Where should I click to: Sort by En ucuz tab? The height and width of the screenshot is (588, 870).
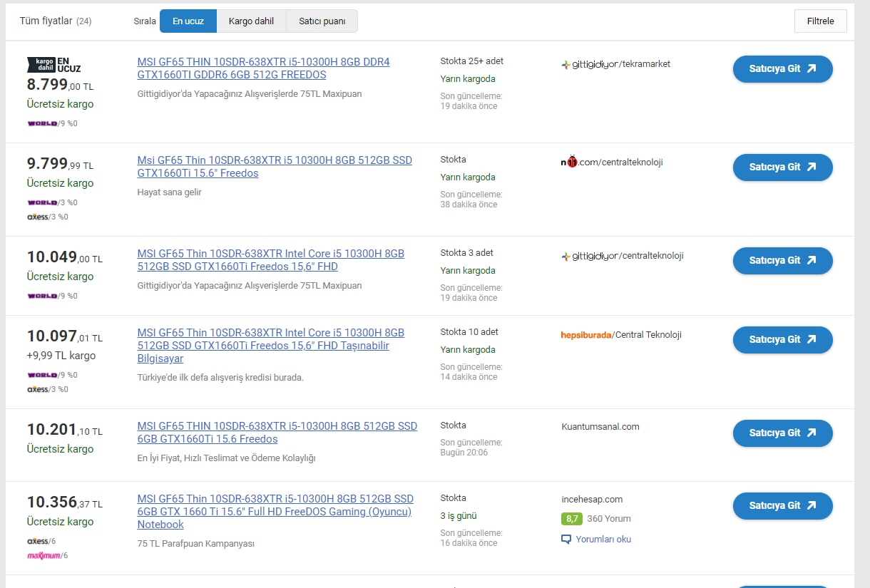[188, 21]
